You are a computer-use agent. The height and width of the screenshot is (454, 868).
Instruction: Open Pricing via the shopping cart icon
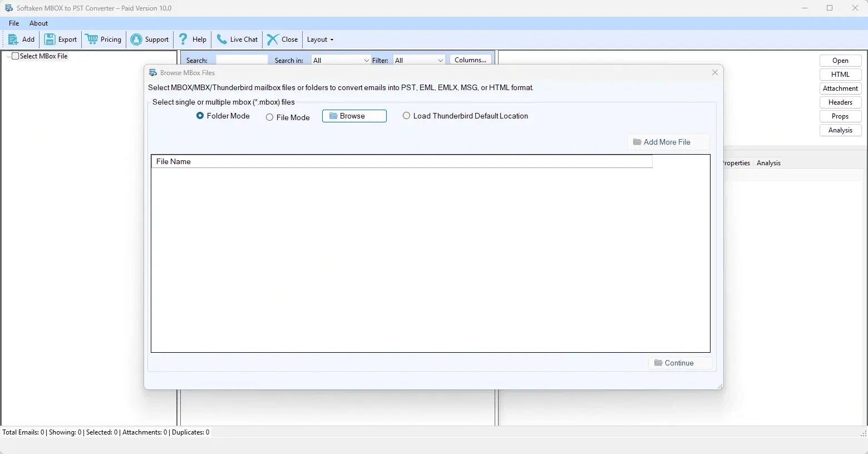[x=91, y=40]
